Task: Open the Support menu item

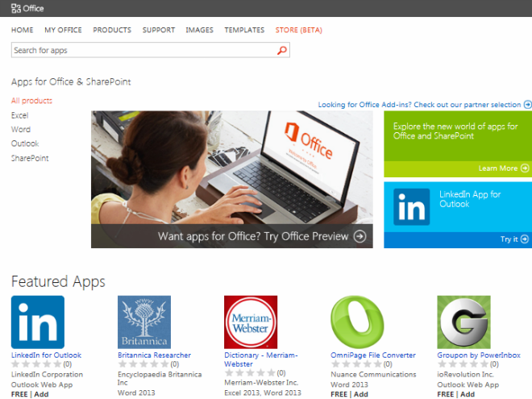Action: point(159,30)
